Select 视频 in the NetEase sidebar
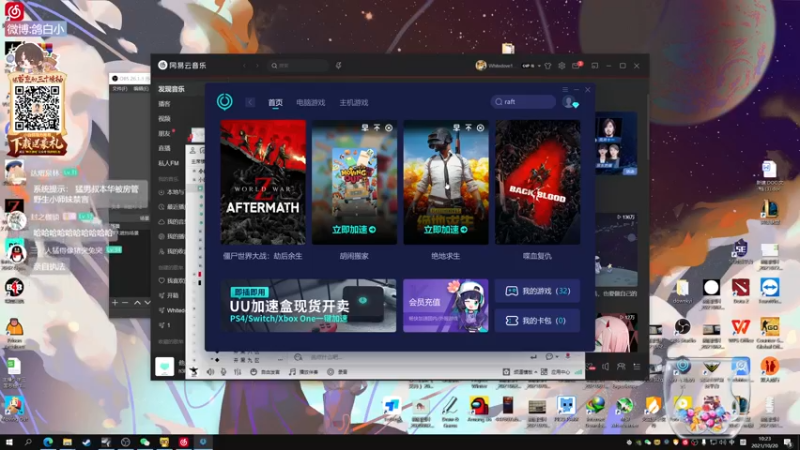Screen dimensions: 800x450 tap(164, 118)
